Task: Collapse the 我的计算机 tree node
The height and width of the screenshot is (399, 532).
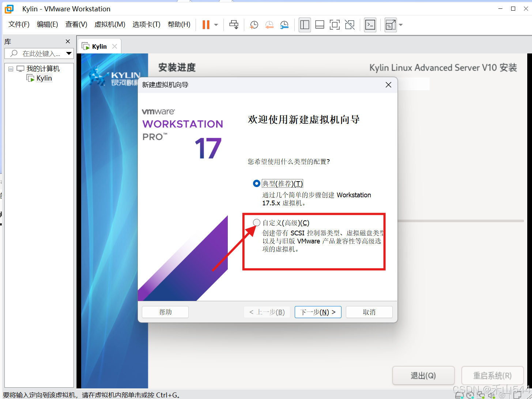Action: click(x=11, y=69)
